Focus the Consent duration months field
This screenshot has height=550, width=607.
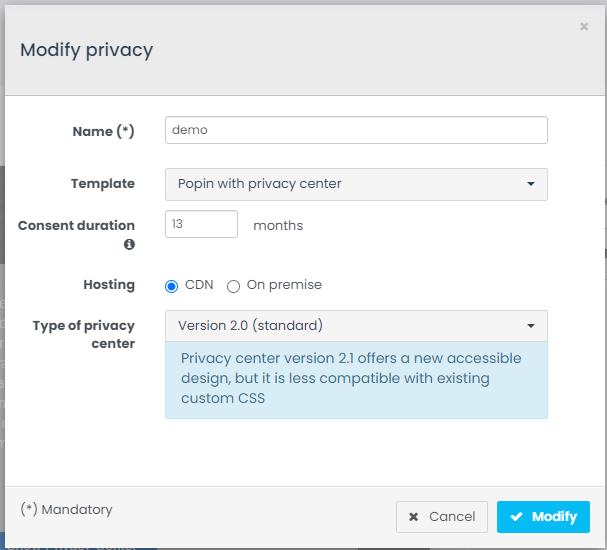pyautogui.click(x=201, y=224)
